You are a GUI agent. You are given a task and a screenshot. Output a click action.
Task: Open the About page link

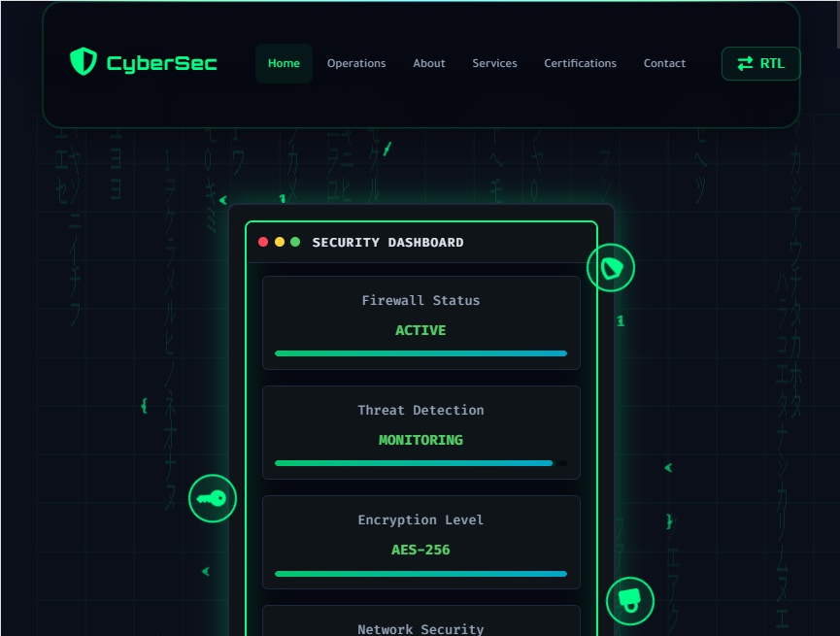click(429, 63)
